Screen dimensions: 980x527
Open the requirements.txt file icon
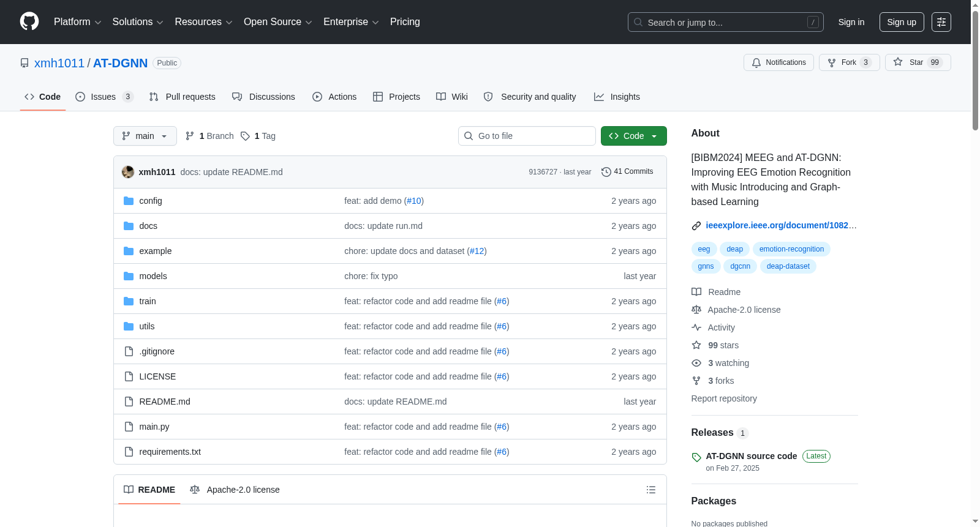coord(129,452)
